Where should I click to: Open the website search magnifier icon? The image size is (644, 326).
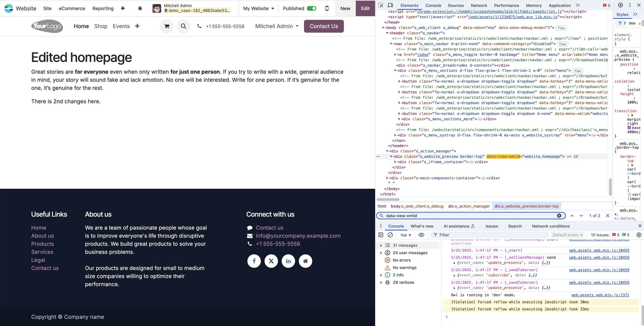[x=183, y=26]
